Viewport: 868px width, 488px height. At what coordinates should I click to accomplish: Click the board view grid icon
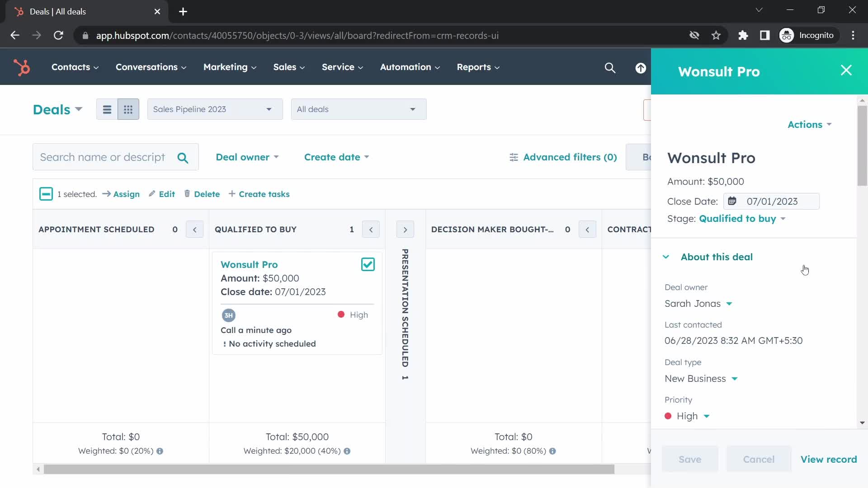[x=127, y=109]
